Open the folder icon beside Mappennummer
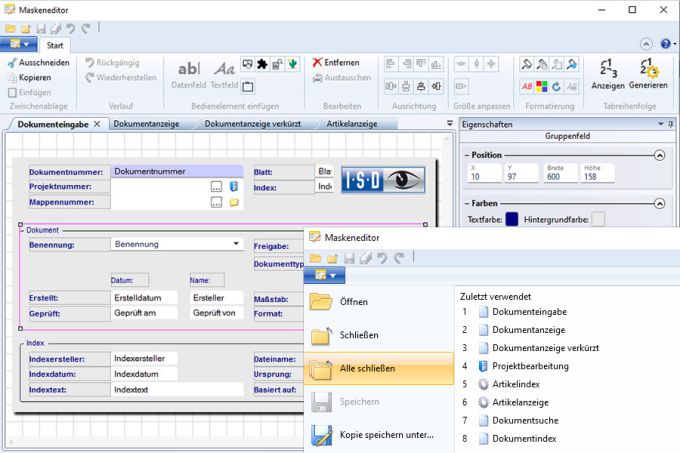The width and height of the screenshot is (680, 453). click(x=233, y=202)
